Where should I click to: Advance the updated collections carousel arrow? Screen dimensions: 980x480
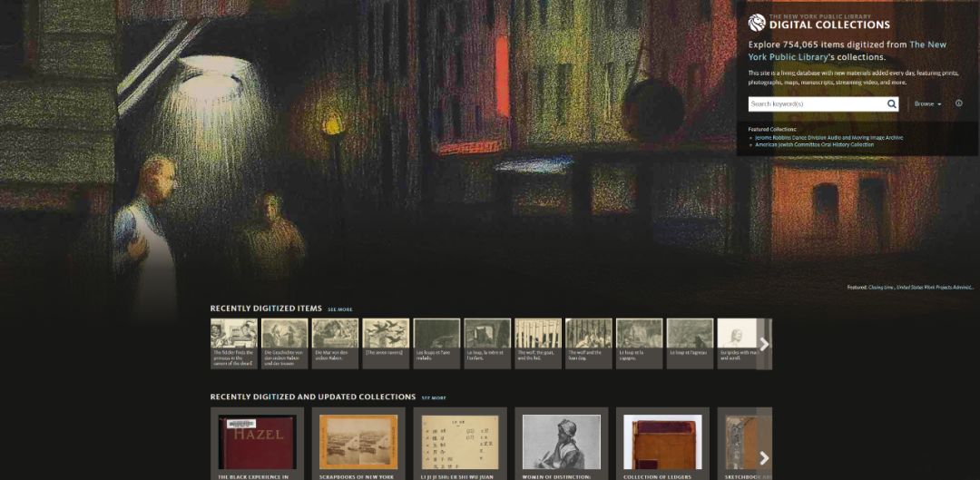(764, 457)
